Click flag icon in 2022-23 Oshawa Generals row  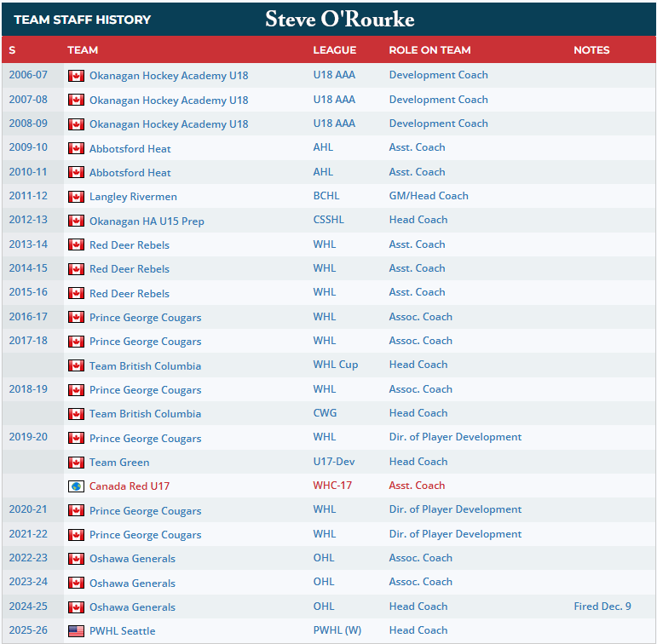(x=76, y=559)
